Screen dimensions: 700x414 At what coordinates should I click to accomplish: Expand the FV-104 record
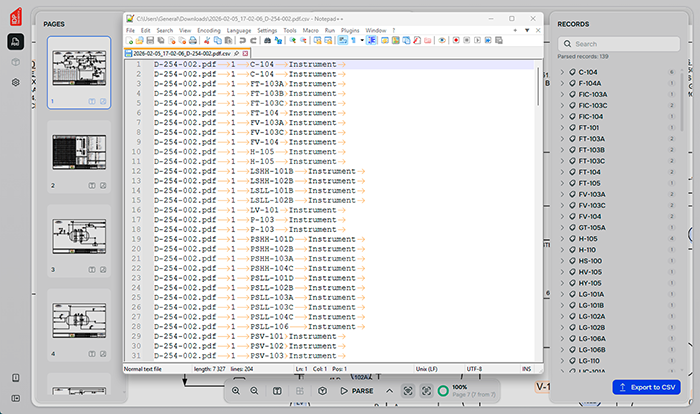pyautogui.click(x=562, y=216)
